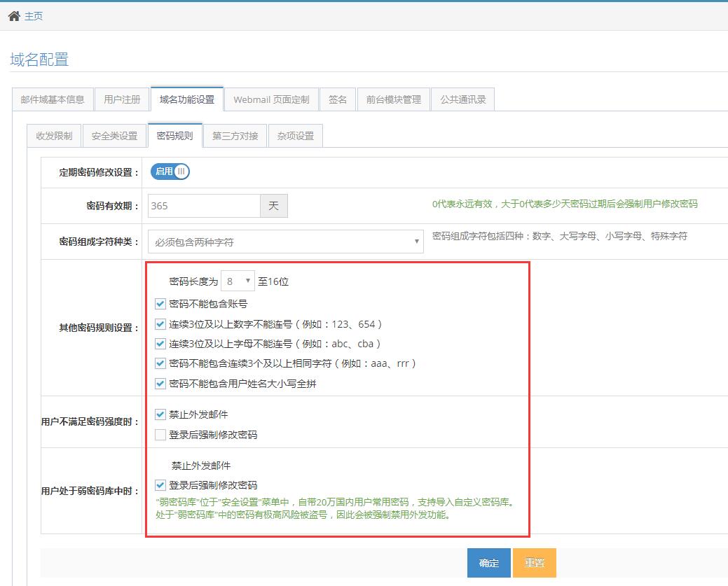Open the 杂项设置 sub-tab
The height and width of the screenshot is (586, 728).
(x=296, y=136)
